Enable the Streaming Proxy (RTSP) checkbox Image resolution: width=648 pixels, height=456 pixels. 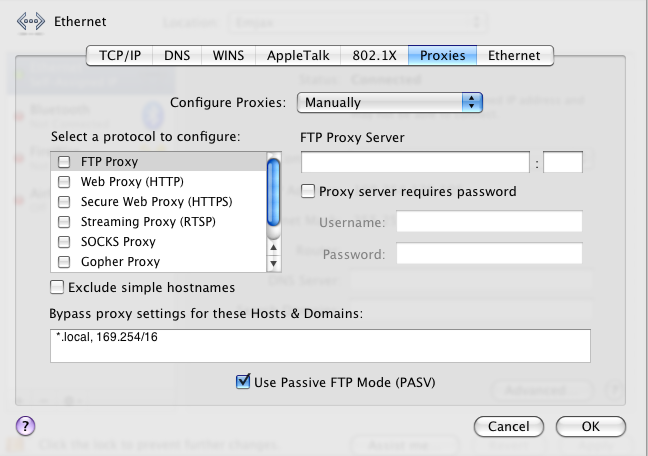64,221
